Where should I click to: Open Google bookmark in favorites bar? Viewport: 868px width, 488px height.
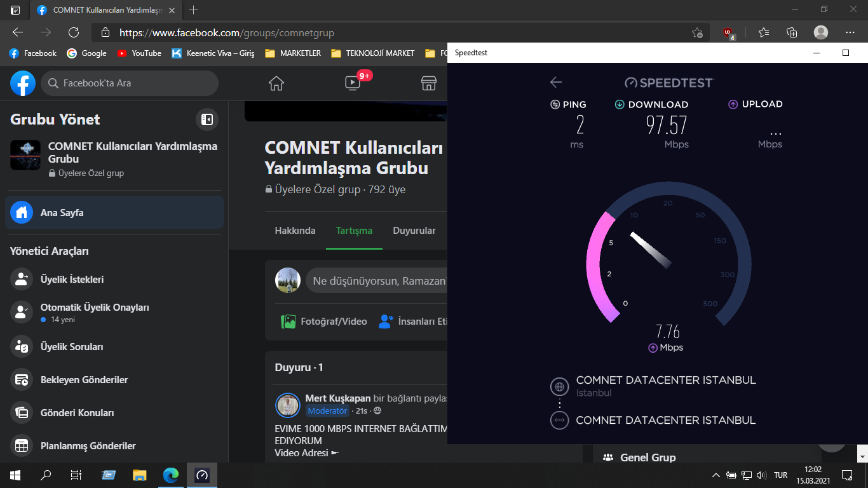87,53
